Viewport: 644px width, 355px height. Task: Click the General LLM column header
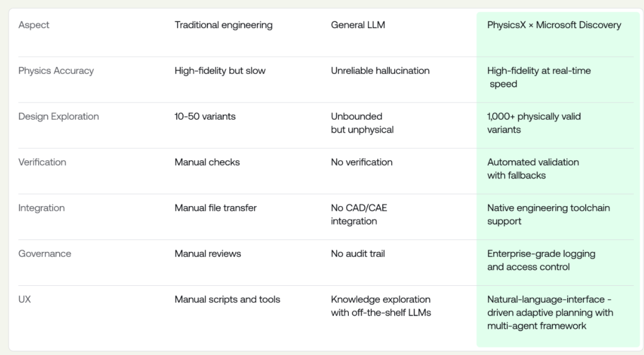tap(358, 25)
